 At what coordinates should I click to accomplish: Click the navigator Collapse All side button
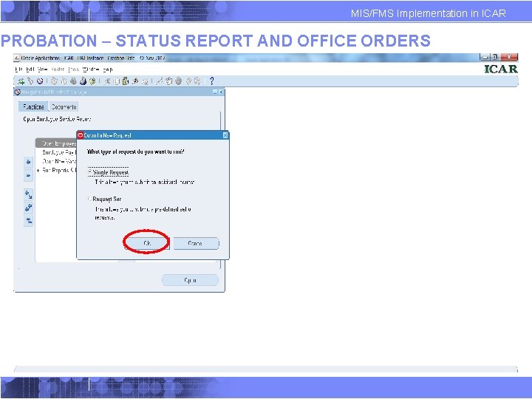pos(29,220)
